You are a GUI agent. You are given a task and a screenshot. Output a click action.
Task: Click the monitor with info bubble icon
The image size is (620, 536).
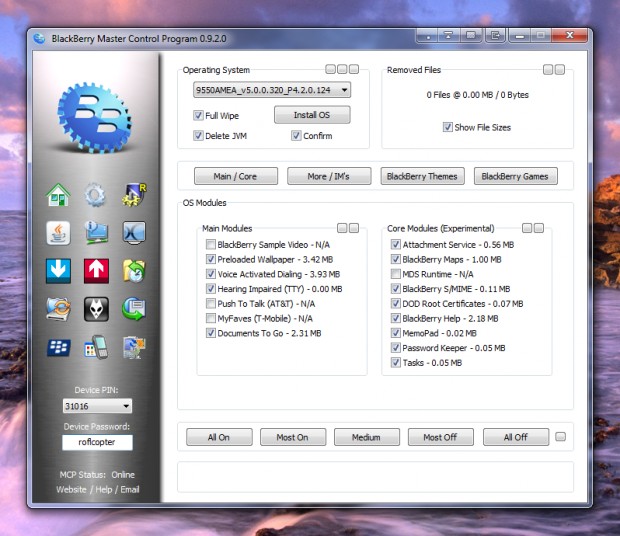click(96, 233)
